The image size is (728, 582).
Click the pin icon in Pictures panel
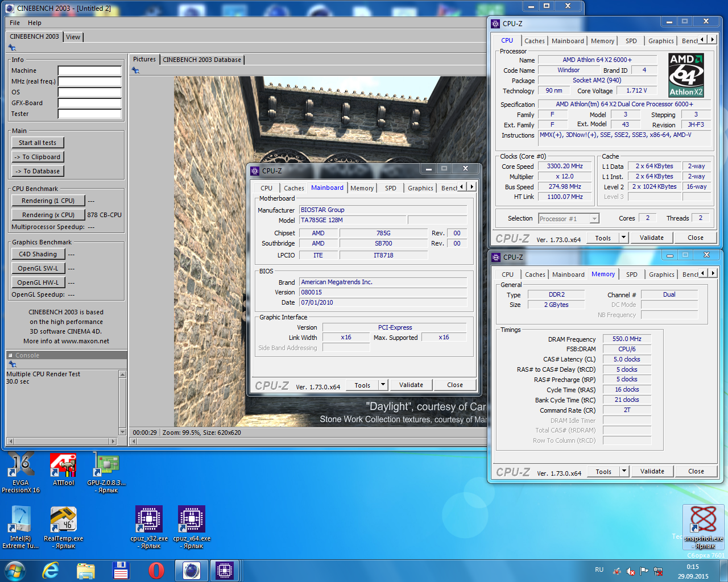coord(135,70)
